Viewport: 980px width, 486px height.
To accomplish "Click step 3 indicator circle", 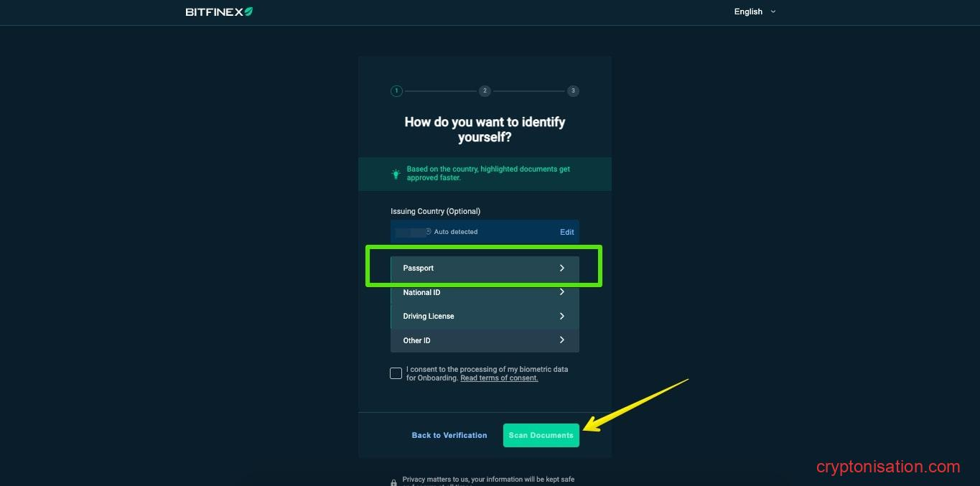I will (573, 91).
